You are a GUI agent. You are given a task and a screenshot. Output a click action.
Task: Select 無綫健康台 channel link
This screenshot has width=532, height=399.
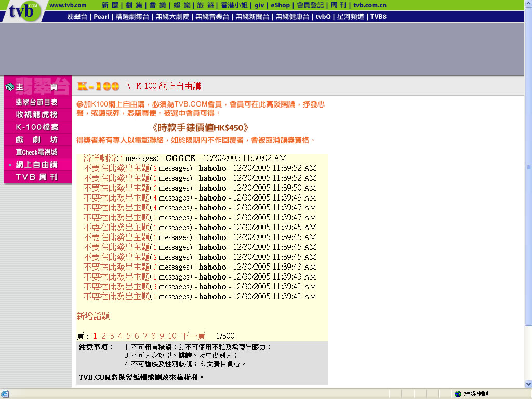(x=292, y=17)
